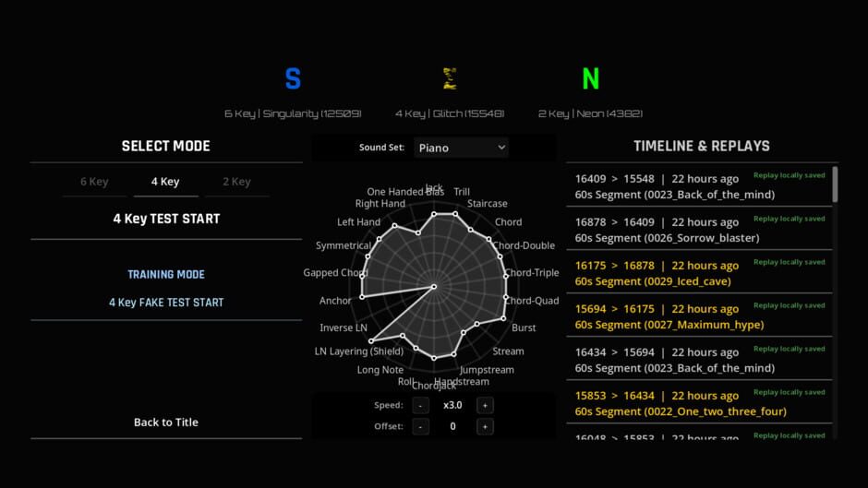The height and width of the screenshot is (488, 868).
Task: Click the Chord-Quad radar label
Action: 532,301
